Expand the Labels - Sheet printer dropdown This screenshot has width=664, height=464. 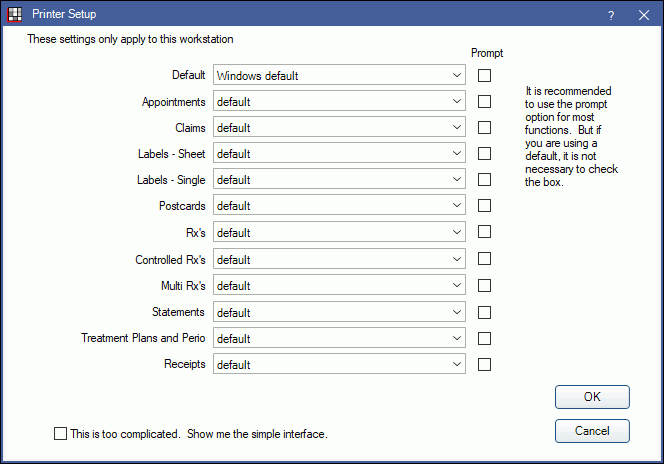pos(339,153)
